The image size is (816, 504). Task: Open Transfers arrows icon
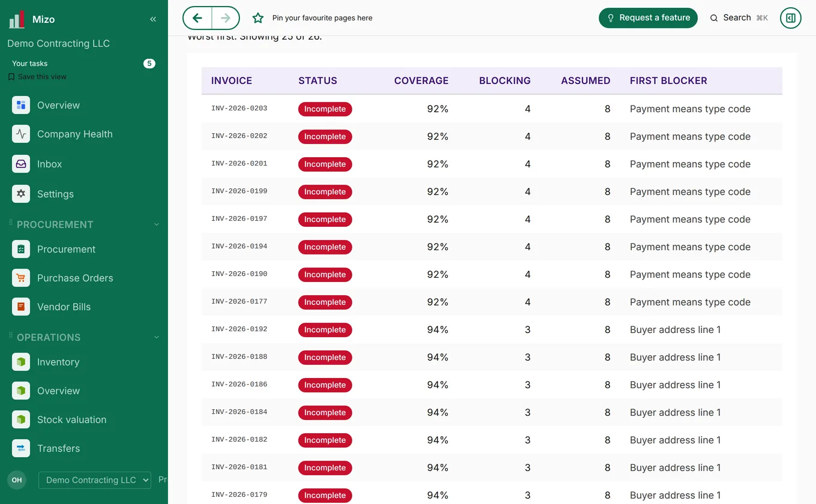[x=21, y=448]
